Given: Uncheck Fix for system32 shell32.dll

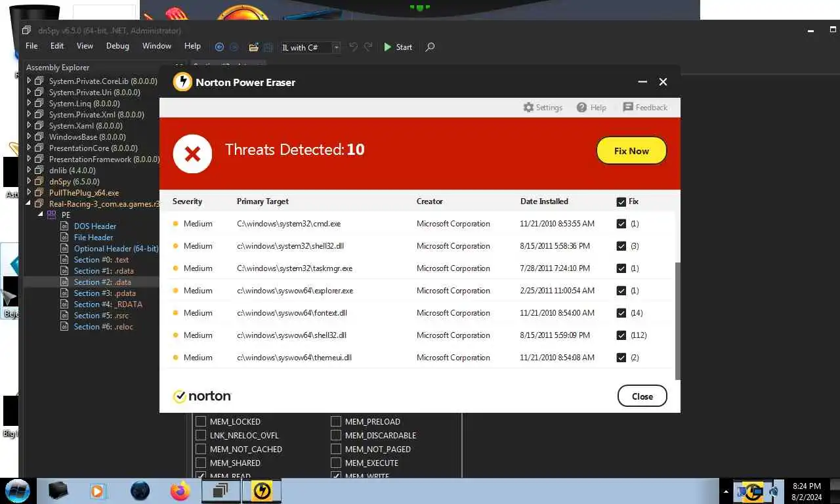Looking at the screenshot, I should point(621,246).
